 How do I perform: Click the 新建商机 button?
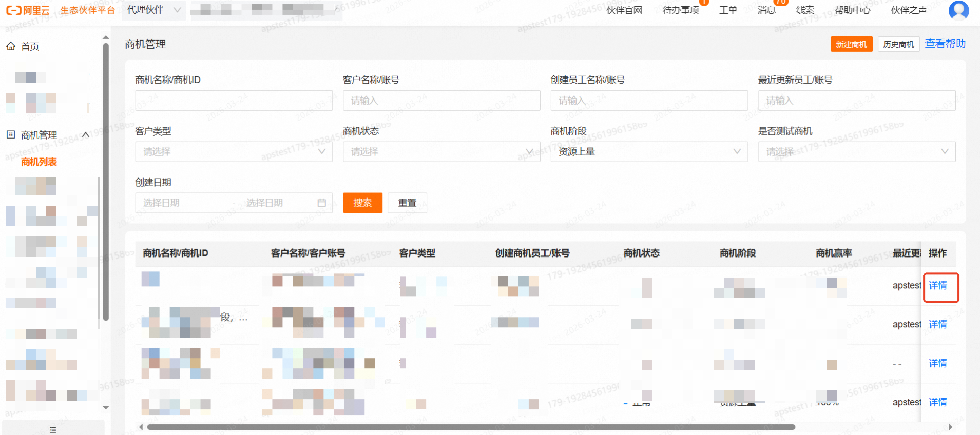coord(851,45)
